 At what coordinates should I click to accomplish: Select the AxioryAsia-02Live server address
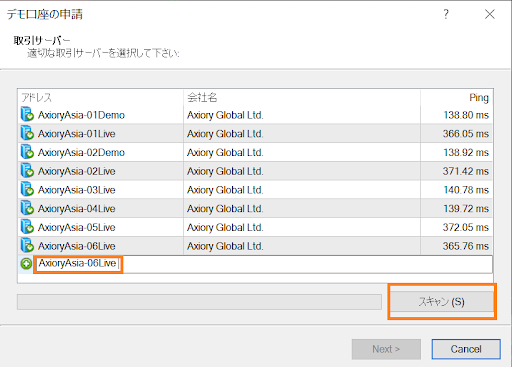[x=77, y=171]
